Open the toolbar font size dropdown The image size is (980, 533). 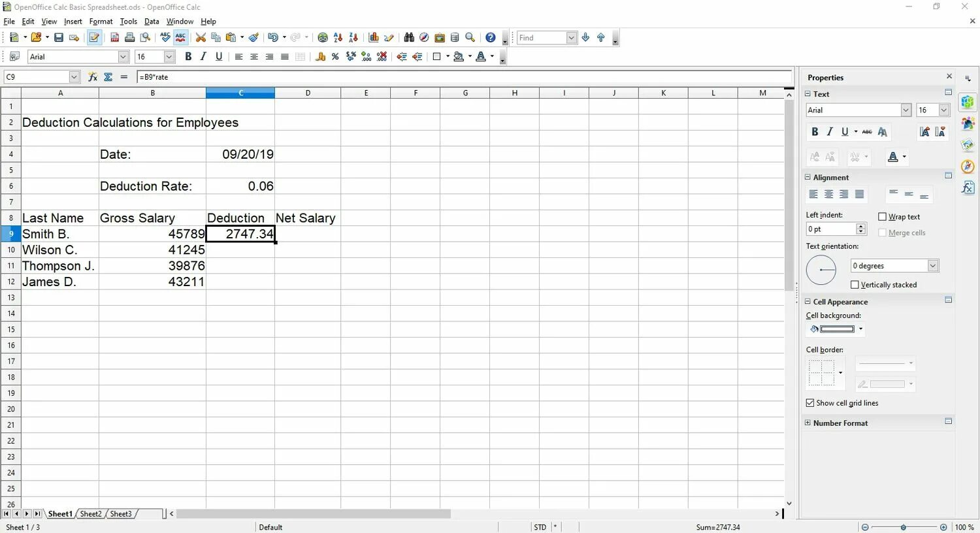pyautogui.click(x=169, y=57)
